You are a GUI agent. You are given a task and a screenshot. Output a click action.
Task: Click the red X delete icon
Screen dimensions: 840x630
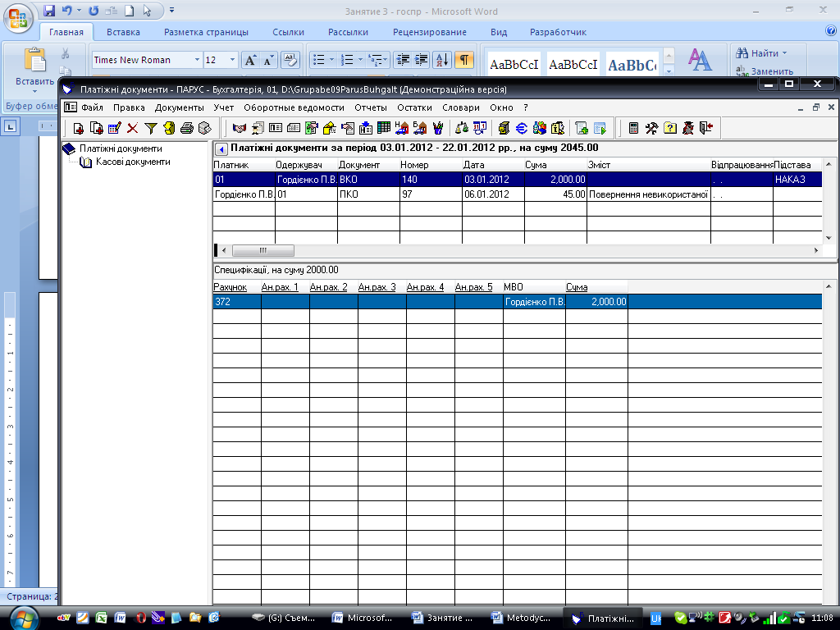pyautogui.click(x=132, y=128)
